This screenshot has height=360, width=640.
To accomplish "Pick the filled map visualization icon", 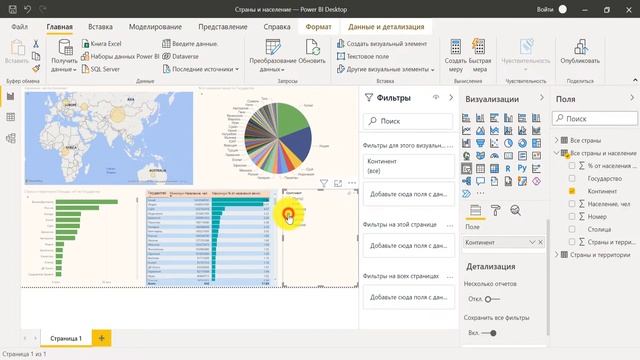I will [x=480, y=156].
